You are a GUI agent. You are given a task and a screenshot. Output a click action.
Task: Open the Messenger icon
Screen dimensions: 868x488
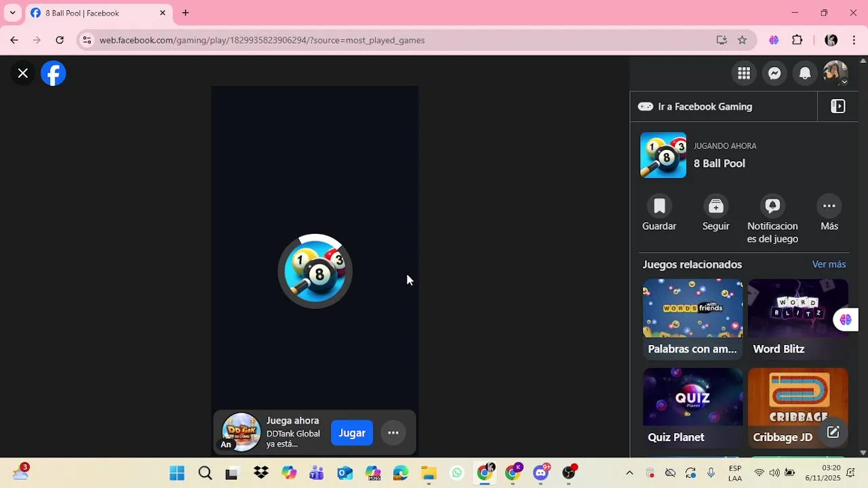point(774,73)
